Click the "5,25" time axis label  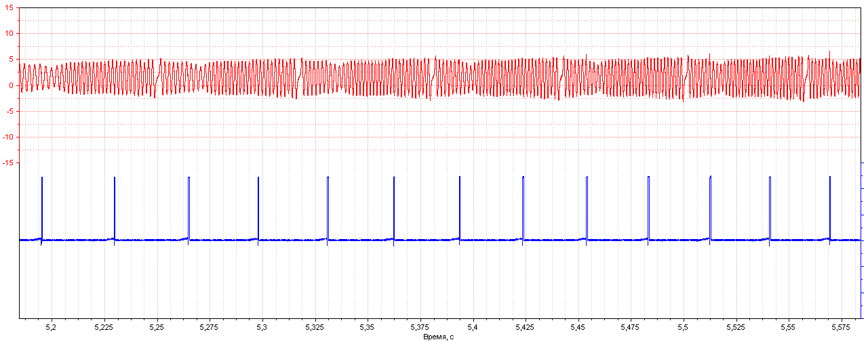coord(157,327)
